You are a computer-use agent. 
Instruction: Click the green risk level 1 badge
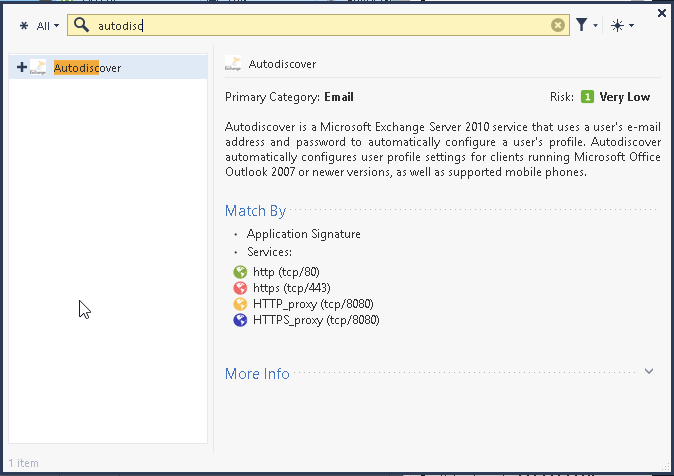click(x=587, y=97)
